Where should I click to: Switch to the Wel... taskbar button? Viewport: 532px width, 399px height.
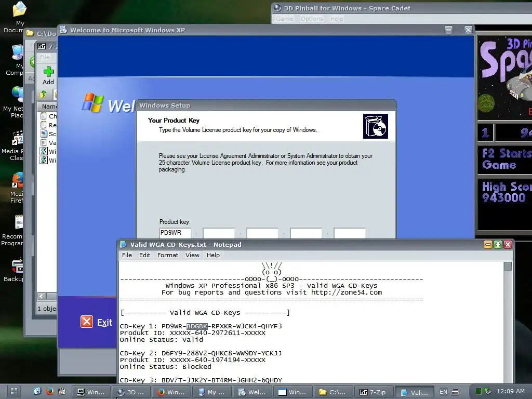tap(252, 392)
